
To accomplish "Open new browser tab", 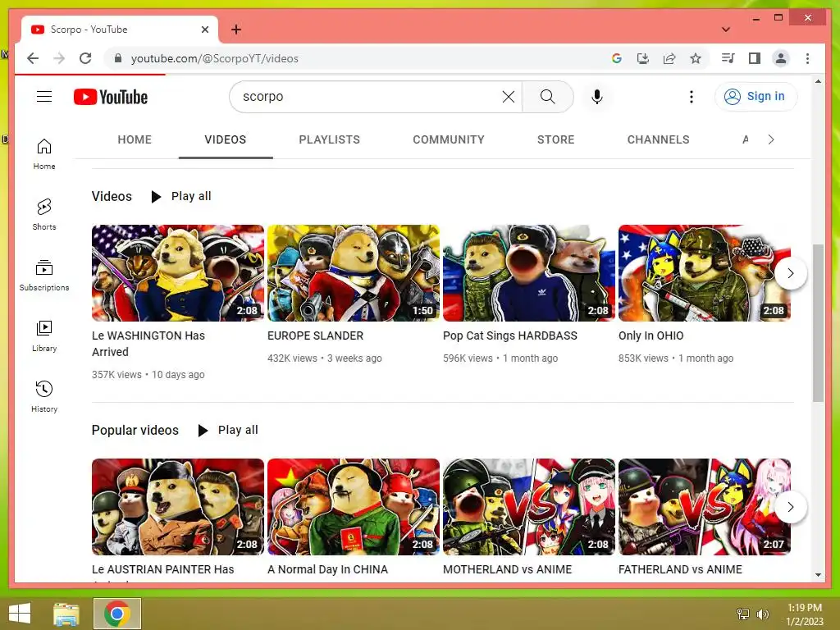I will pos(236,30).
